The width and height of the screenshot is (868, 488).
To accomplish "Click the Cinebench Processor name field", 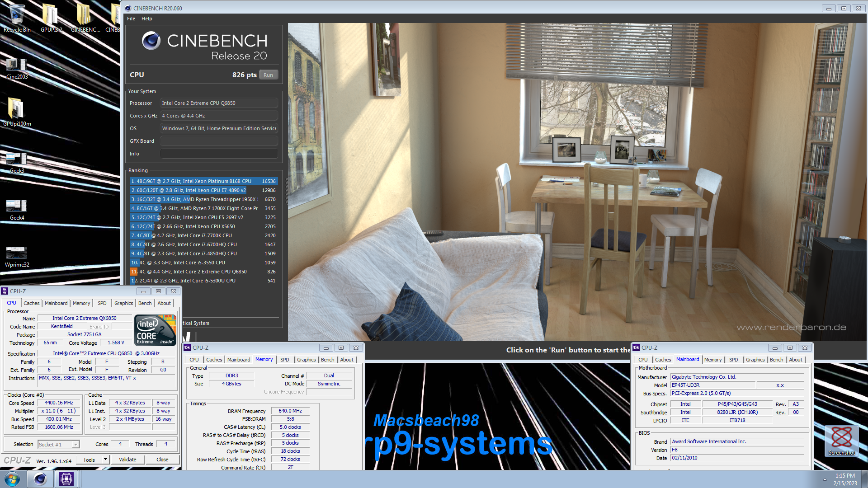I will tap(219, 103).
